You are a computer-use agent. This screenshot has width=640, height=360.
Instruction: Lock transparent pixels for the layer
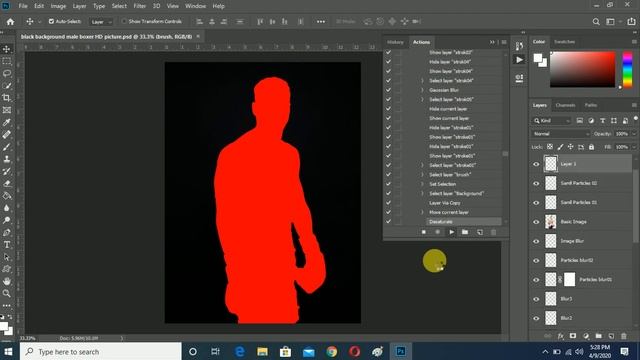pos(550,147)
